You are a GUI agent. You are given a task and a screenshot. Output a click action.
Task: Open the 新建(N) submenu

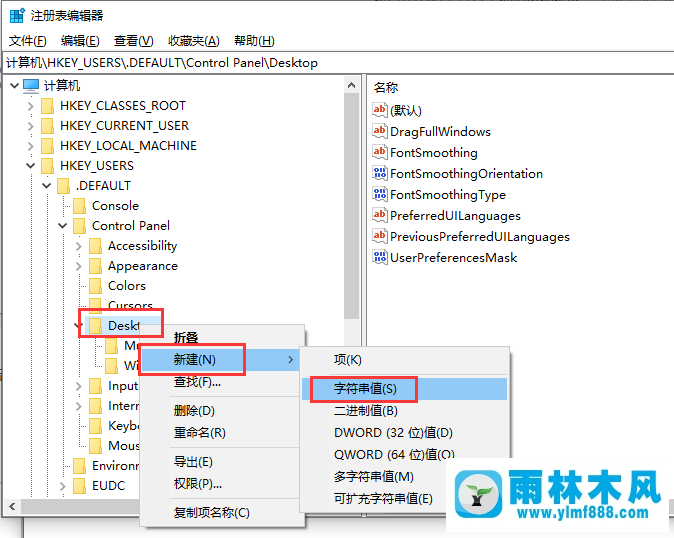(221, 359)
